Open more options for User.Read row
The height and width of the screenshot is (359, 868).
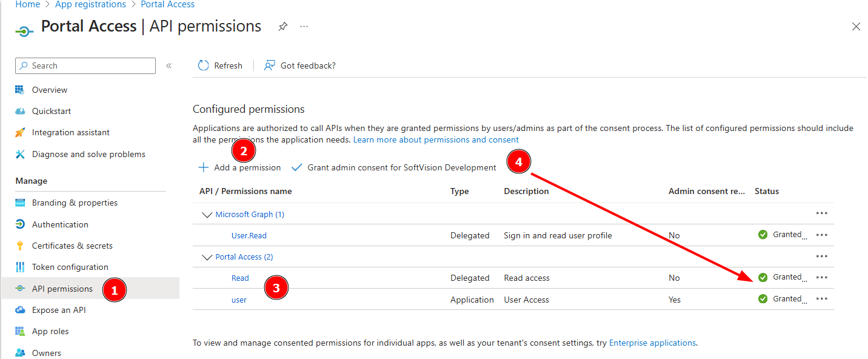[x=822, y=235]
